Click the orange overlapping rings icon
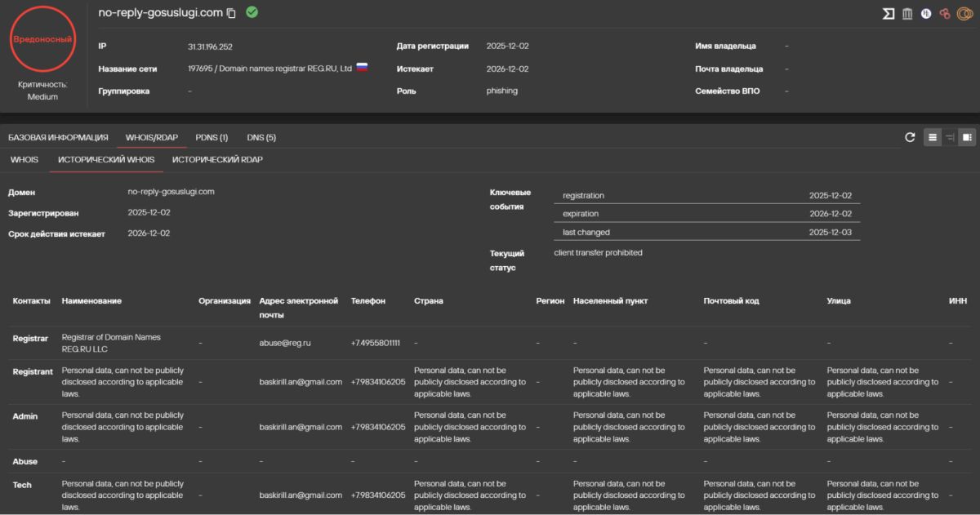This screenshot has height=515, width=980. tap(964, 14)
